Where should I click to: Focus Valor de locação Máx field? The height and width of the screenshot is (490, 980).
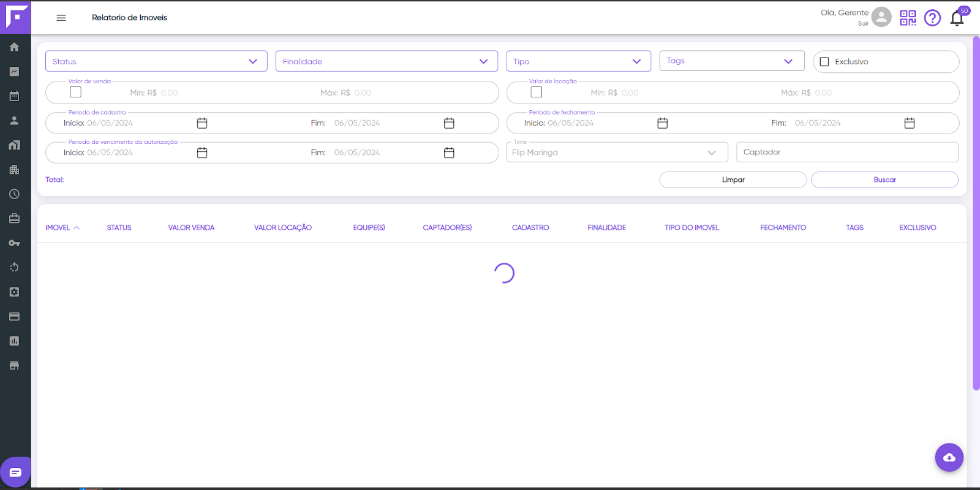[x=823, y=93]
